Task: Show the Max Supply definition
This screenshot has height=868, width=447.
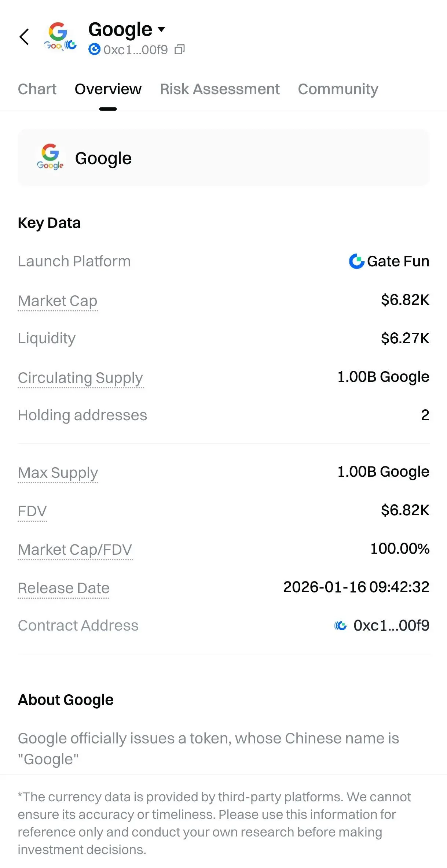Action: 58,473
